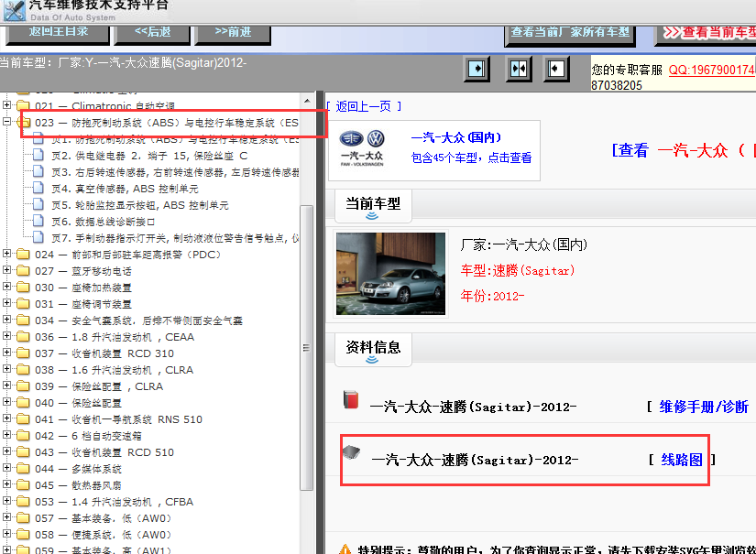Click the tree panel vertical scrollbar thumb
The image size is (756, 554).
coord(307,348)
